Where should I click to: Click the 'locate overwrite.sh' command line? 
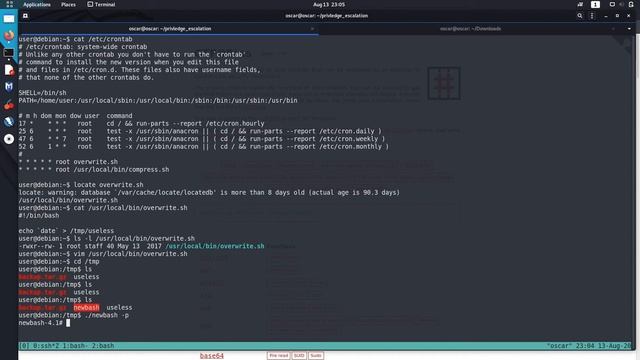point(81,185)
